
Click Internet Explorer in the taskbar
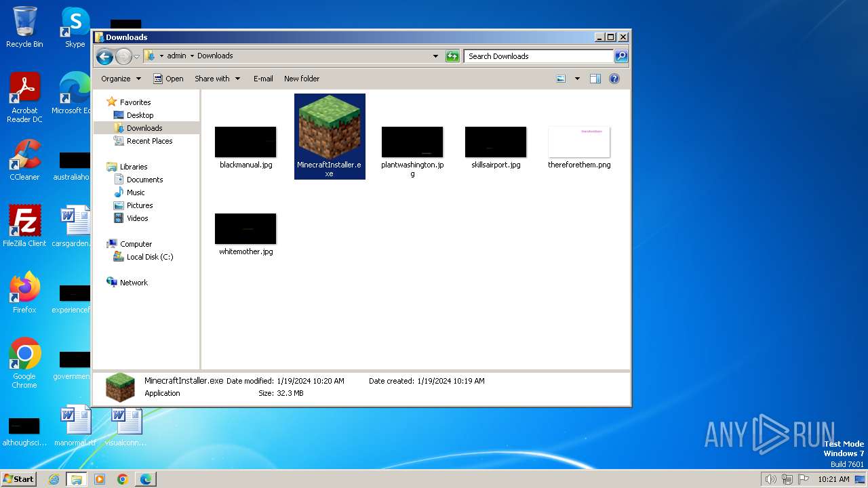[x=54, y=479]
